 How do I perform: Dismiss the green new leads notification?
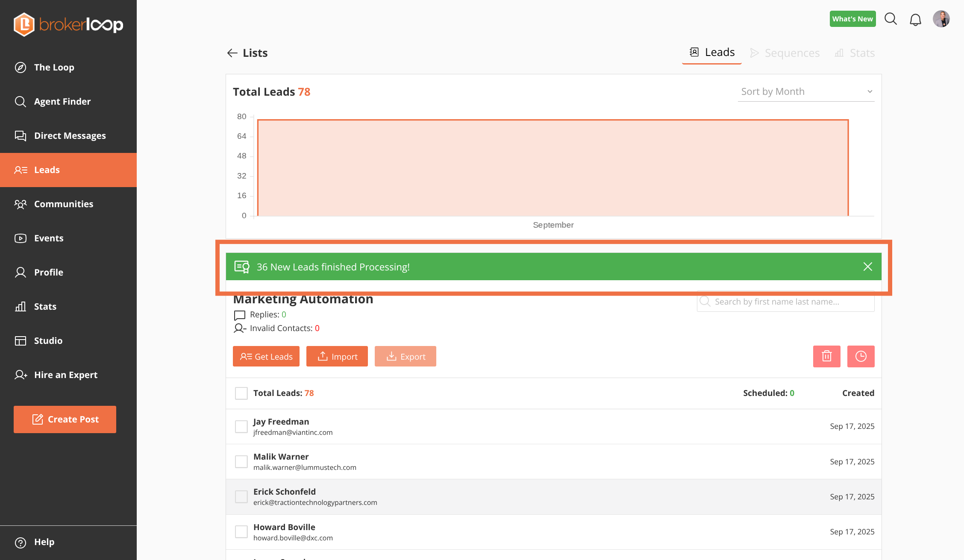click(867, 267)
